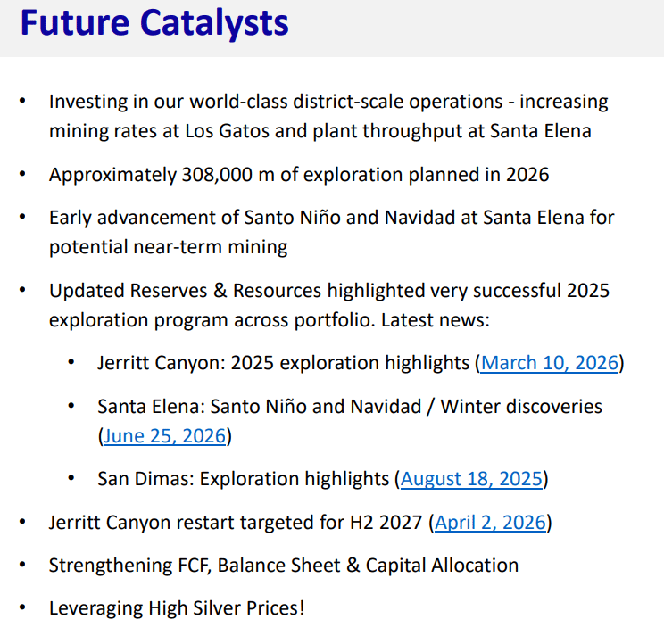Click the 'mining rates at Los Gatos' line
This screenshot has width=664, height=644.
click(320, 131)
